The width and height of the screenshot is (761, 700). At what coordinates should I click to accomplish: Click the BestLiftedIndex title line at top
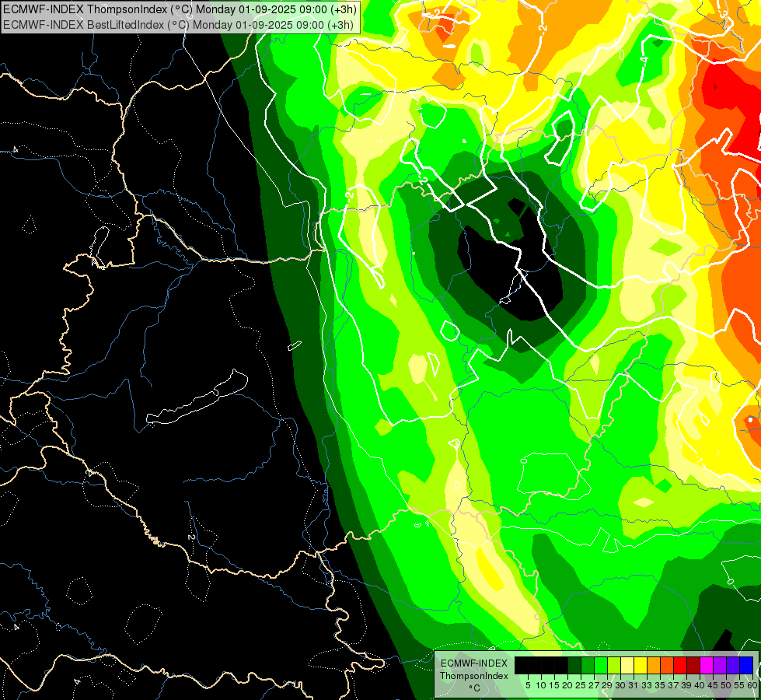(178, 25)
